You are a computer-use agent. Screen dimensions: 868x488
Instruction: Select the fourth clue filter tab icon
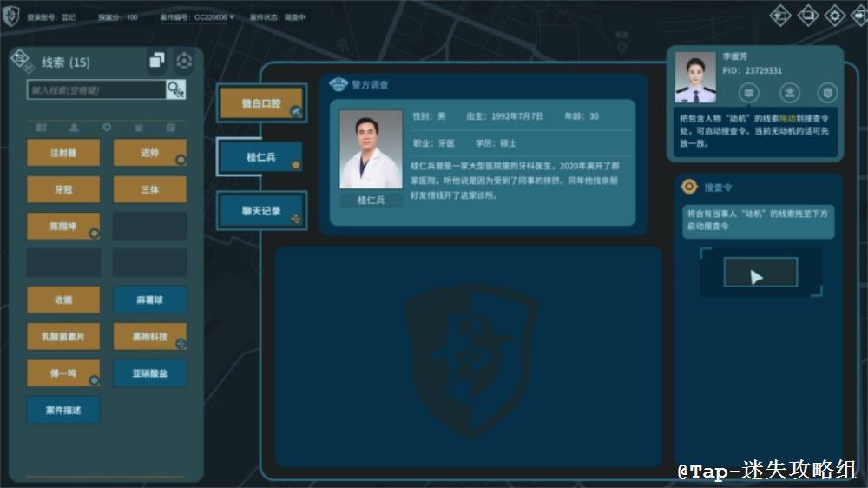pyautogui.click(x=139, y=128)
